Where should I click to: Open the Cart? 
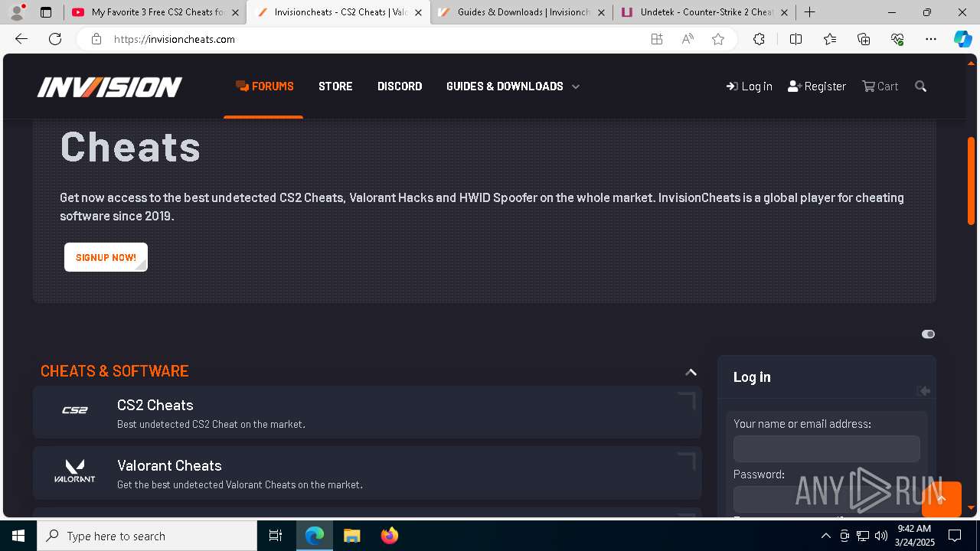tap(880, 86)
